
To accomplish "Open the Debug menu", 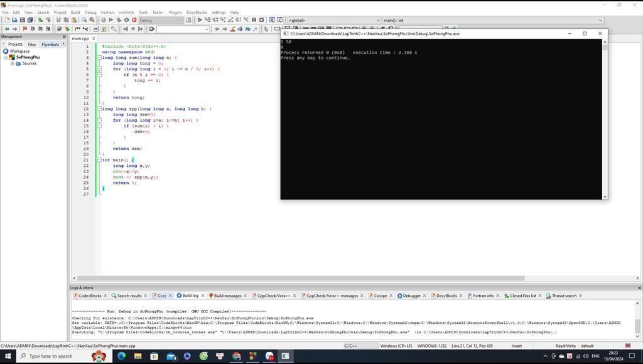I will click(90, 13).
